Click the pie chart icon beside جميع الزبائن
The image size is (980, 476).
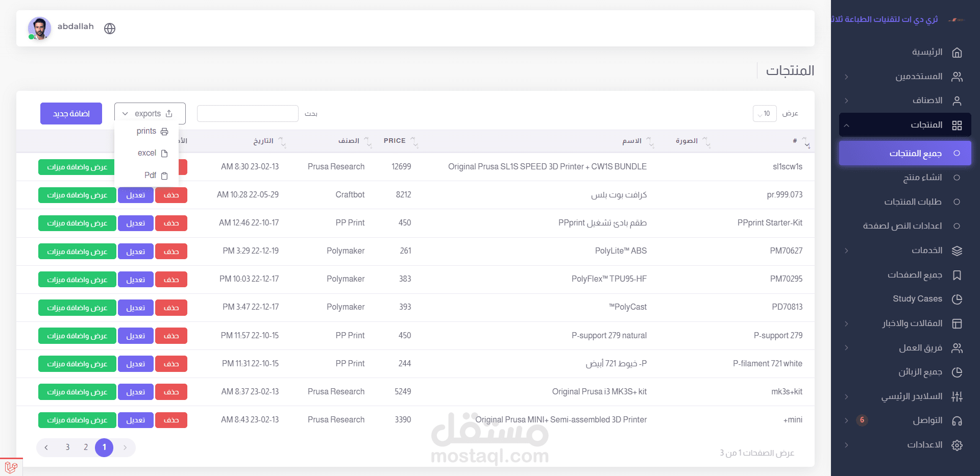957,372
